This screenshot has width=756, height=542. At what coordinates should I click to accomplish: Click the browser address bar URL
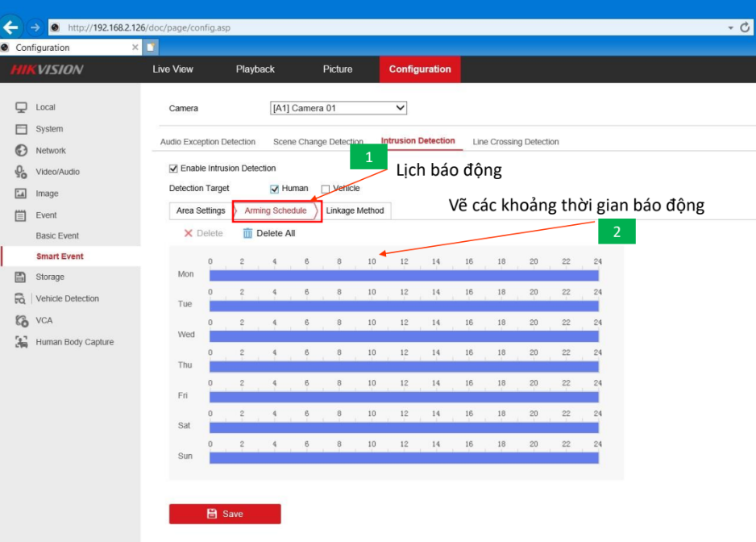click(149, 27)
